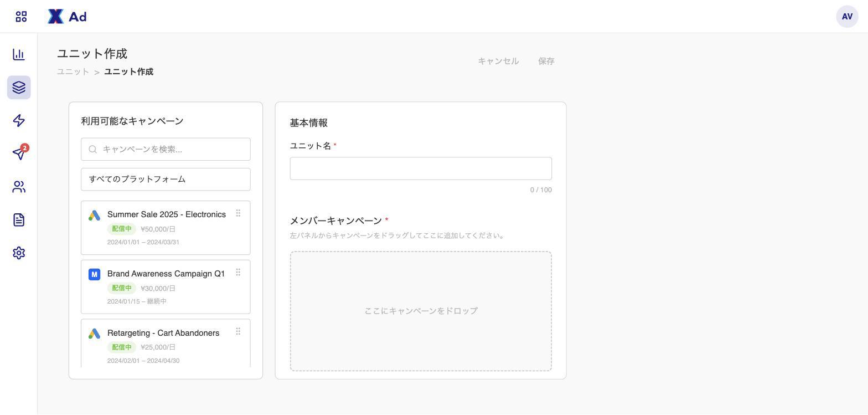Click the search magnifier icon

click(x=93, y=150)
